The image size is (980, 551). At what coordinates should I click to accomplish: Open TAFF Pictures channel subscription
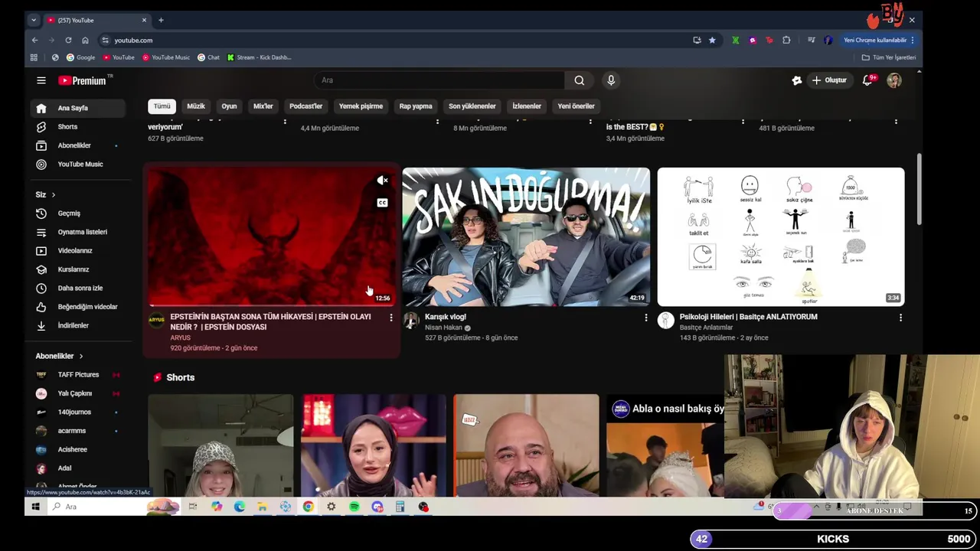click(x=77, y=375)
